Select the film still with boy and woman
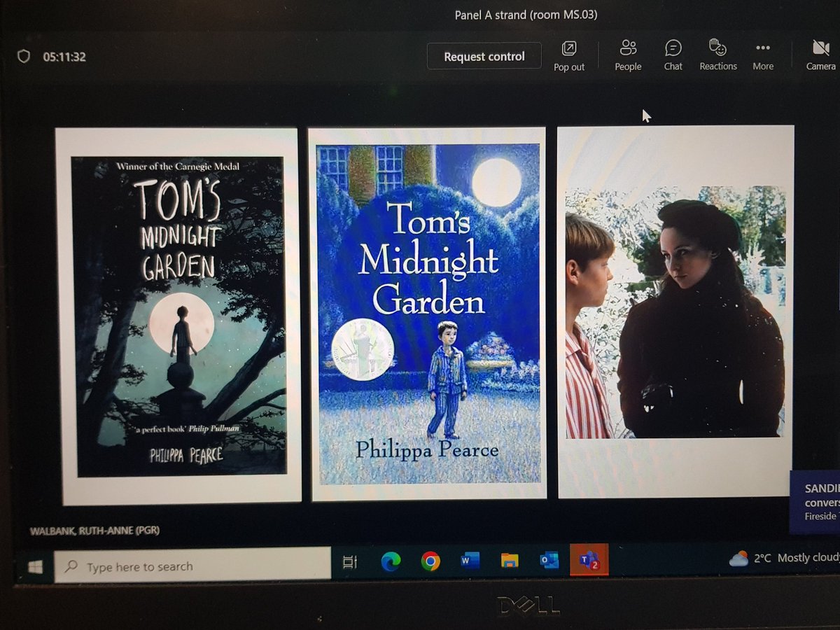The height and width of the screenshot is (630, 840). point(675,312)
